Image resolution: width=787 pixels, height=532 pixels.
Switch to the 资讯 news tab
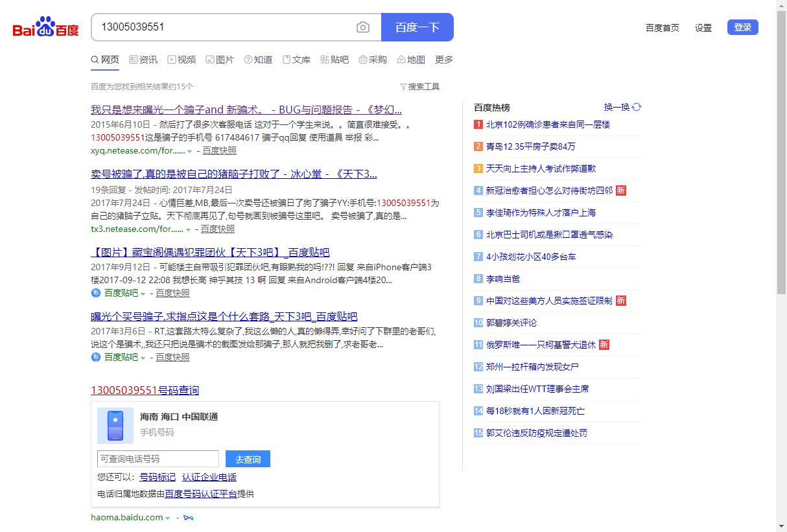143,60
